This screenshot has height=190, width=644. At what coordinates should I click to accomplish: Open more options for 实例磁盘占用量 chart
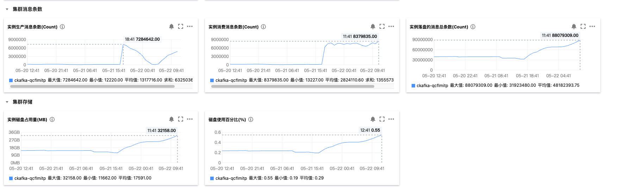pyautogui.click(x=190, y=119)
